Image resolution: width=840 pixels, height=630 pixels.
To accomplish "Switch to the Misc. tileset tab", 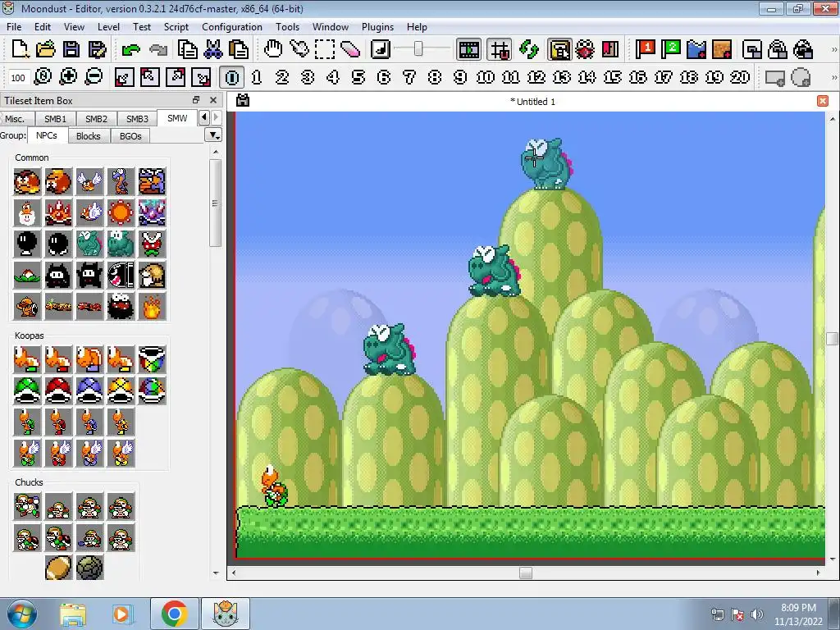I will [x=15, y=119].
